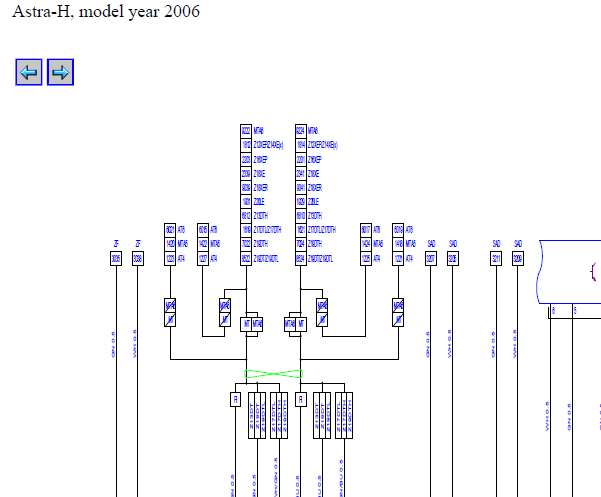The width and height of the screenshot is (601, 497).
Task: Open reference 3209 under SAD label
Action: click(x=518, y=259)
